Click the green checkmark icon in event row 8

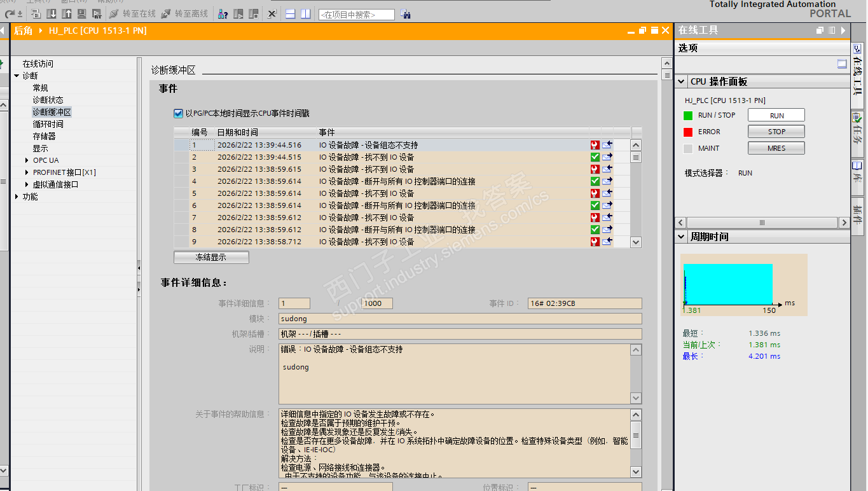click(x=595, y=230)
